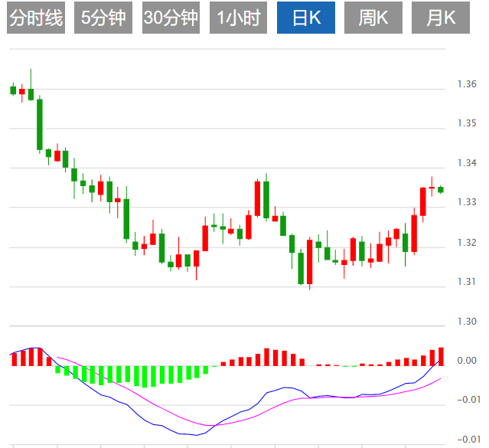Switch to the 周K weekly tab

pyautogui.click(x=374, y=18)
